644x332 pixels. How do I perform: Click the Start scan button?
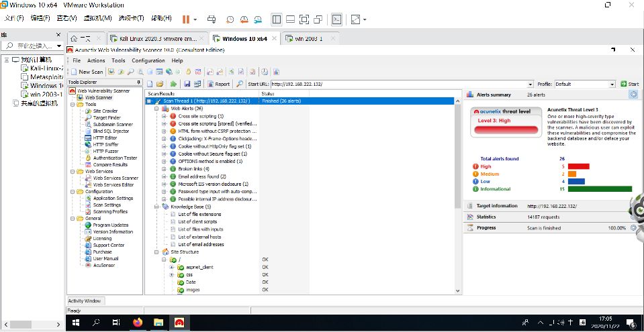point(630,84)
